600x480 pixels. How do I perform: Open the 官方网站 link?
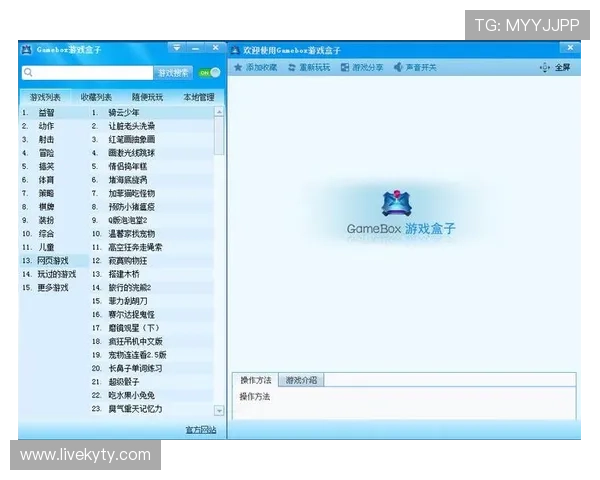pos(201,430)
